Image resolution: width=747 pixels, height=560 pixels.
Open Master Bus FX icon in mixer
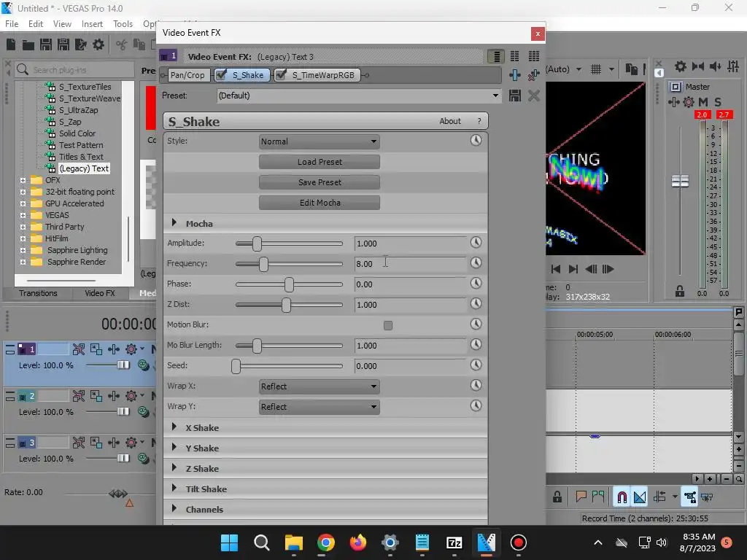[x=673, y=102]
